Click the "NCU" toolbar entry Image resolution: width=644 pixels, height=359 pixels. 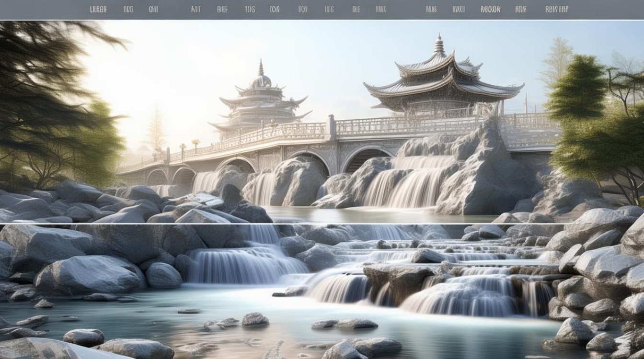(302, 8)
